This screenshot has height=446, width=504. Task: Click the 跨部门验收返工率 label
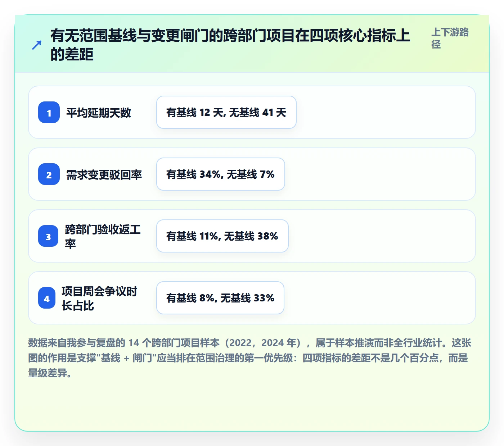[103, 236]
